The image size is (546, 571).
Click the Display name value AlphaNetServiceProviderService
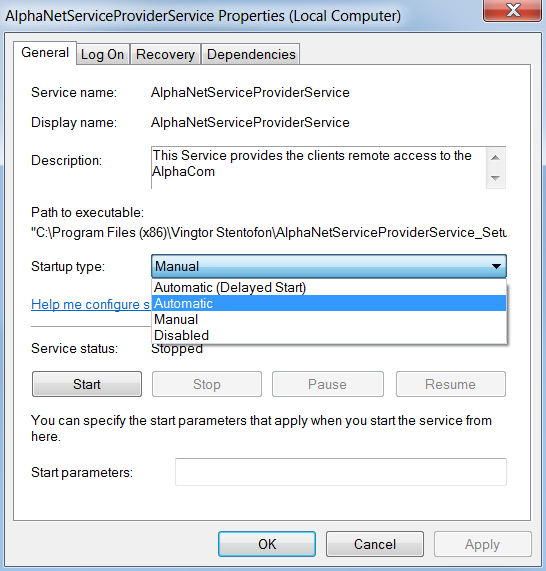(x=250, y=122)
